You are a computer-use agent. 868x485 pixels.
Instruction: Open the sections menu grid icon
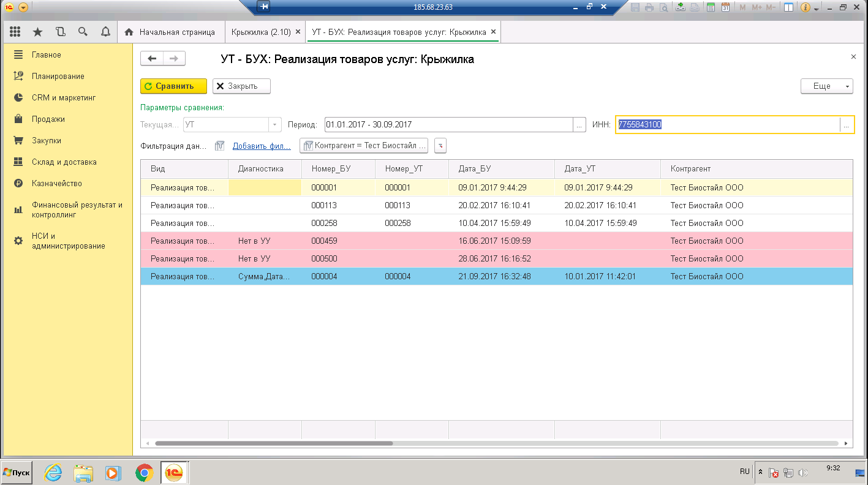[x=15, y=32]
